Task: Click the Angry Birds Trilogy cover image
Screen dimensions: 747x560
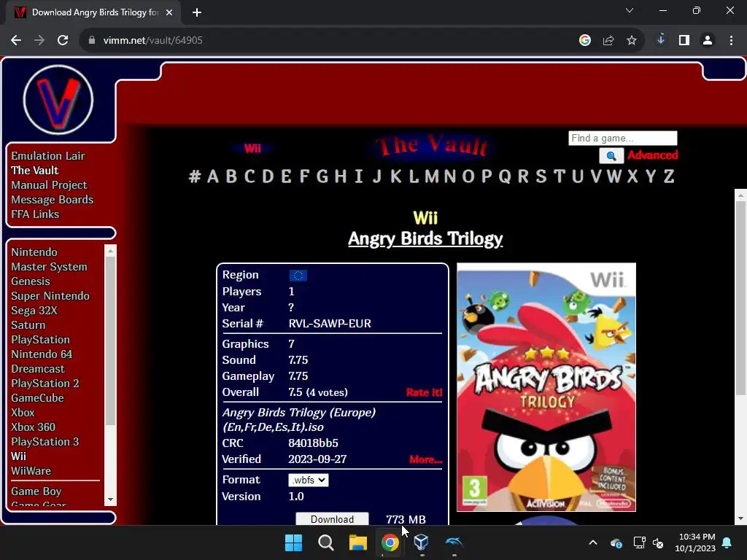Action: pos(546,387)
